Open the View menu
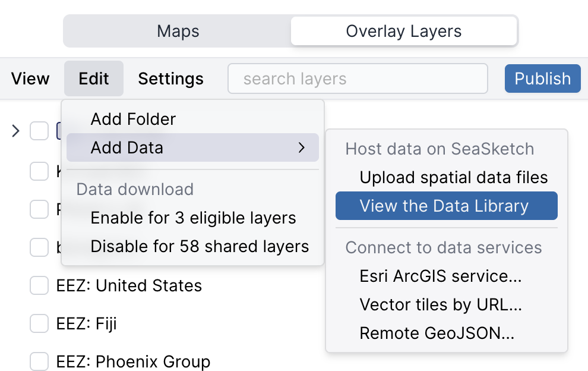This screenshot has width=588, height=371. tap(30, 78)
